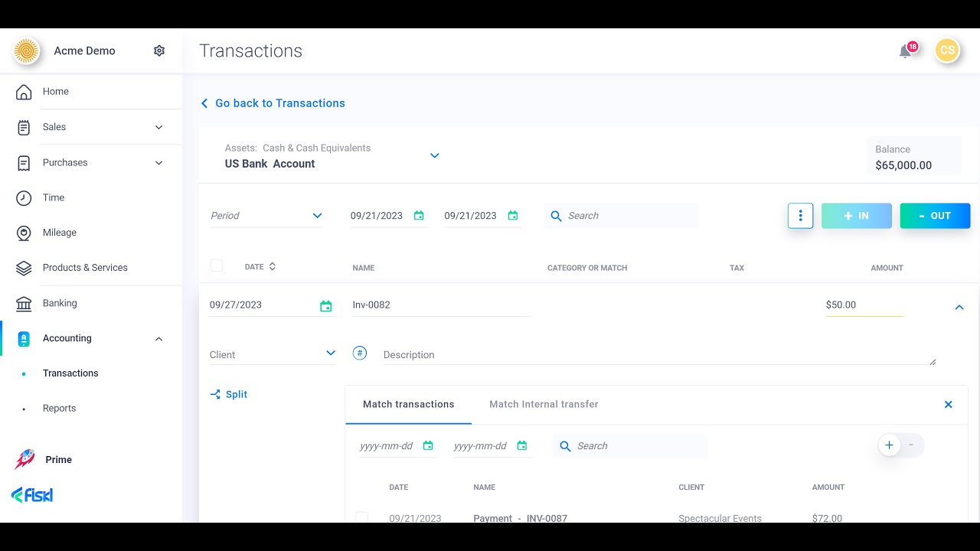Collapse the Inv-0082 transaction row
This screenshot has height=551, width=980.
click(959, 307)
